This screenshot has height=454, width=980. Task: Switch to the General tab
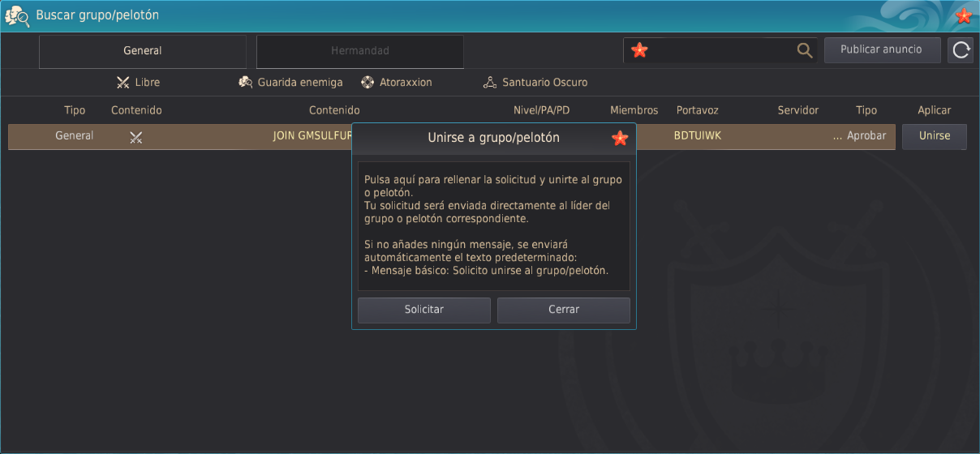pyautogui.click(x=143, y=51)
